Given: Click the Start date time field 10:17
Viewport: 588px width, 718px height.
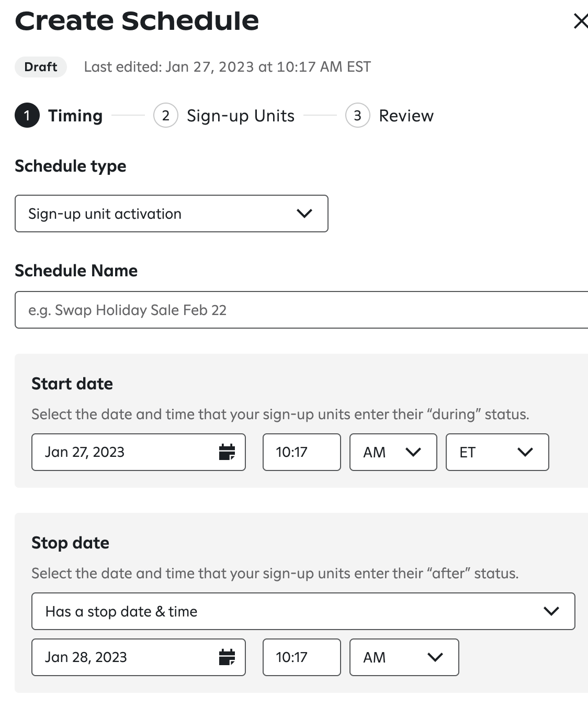Looking at the screenshot, I should coord(301,452).
